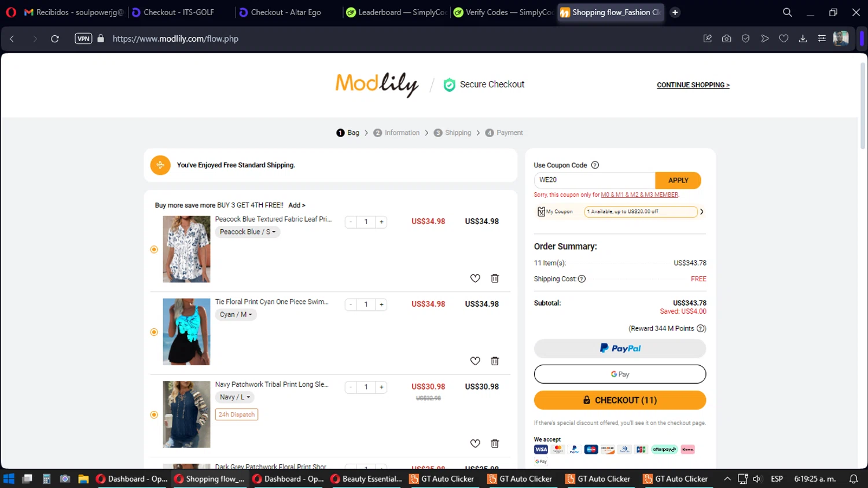Increase Cyan swimsuit quantity

pyautogui.click(x=381, y=304)
